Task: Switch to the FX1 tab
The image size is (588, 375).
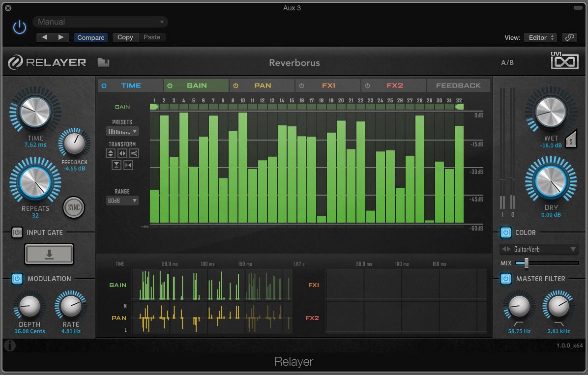Action: tap(328, 86)
